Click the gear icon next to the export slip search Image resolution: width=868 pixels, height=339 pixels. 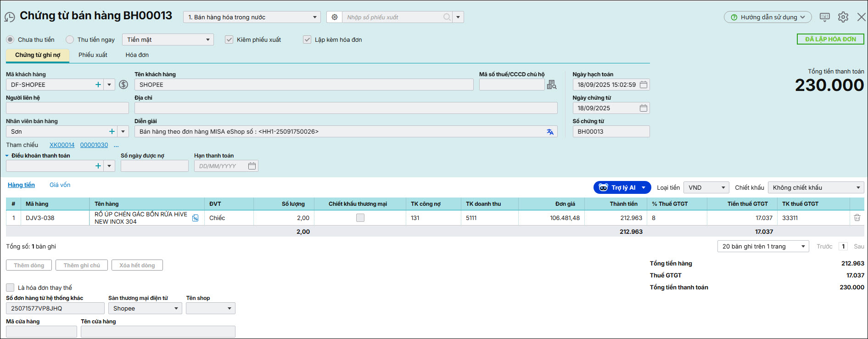335,17
